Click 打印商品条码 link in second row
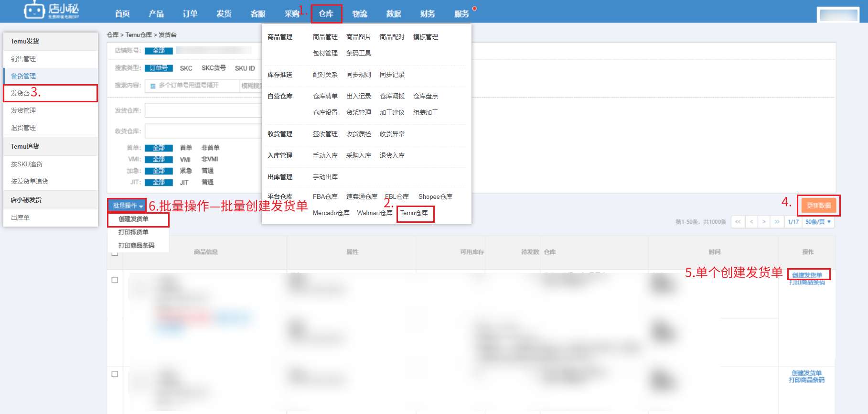The image size is (868, 414). point(807,380)
